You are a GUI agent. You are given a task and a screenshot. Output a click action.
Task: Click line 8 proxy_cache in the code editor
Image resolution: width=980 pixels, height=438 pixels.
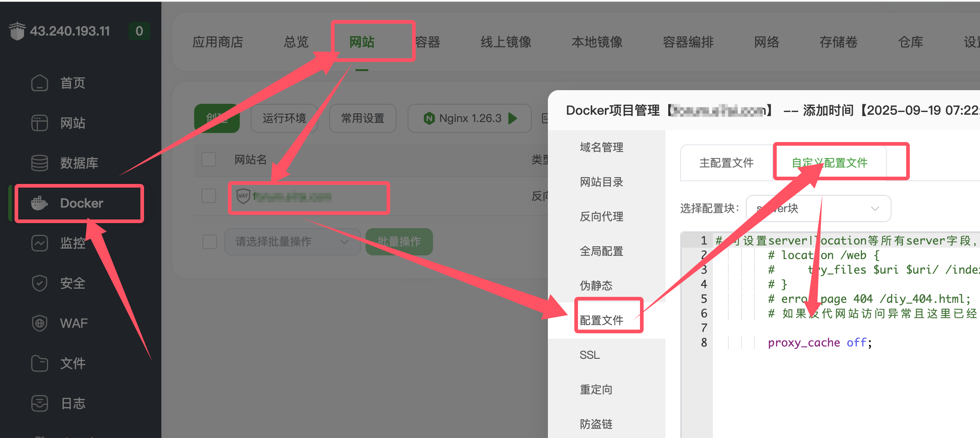(804, 343)
